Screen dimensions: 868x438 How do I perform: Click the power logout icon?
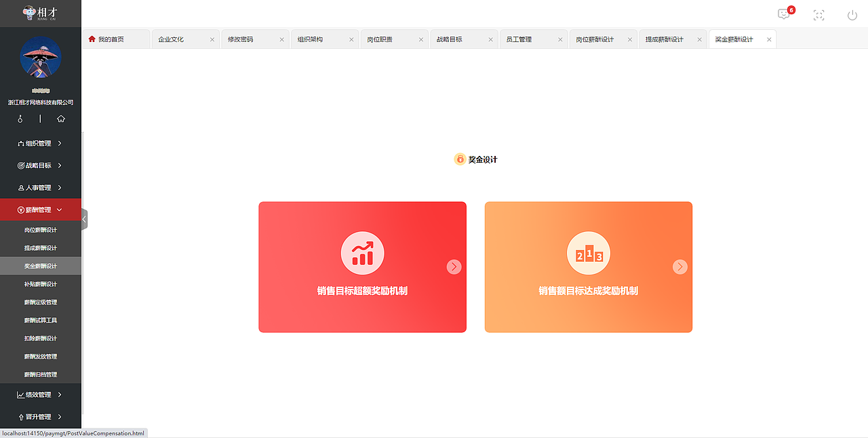(852, 15)
